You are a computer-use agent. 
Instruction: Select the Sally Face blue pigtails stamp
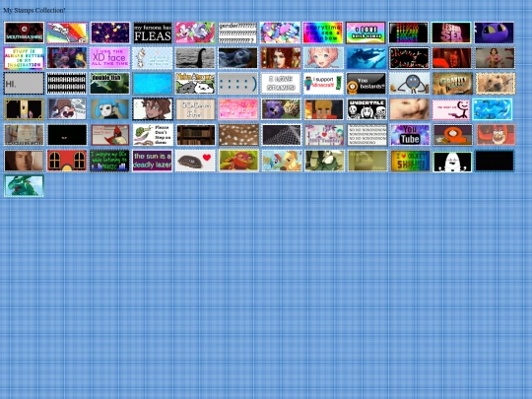pos(110,109)
